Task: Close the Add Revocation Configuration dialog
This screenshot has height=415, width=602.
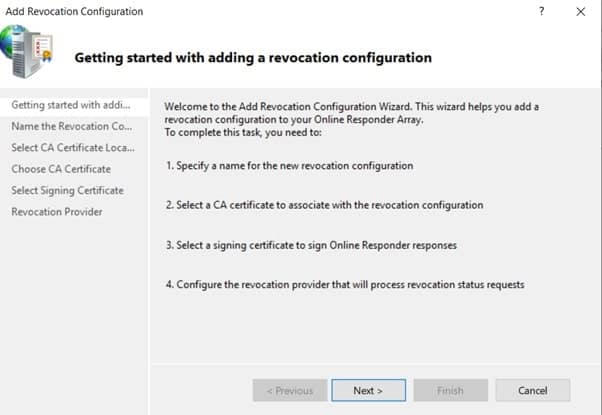Action: pyautogui.click(x=581, y=11)
